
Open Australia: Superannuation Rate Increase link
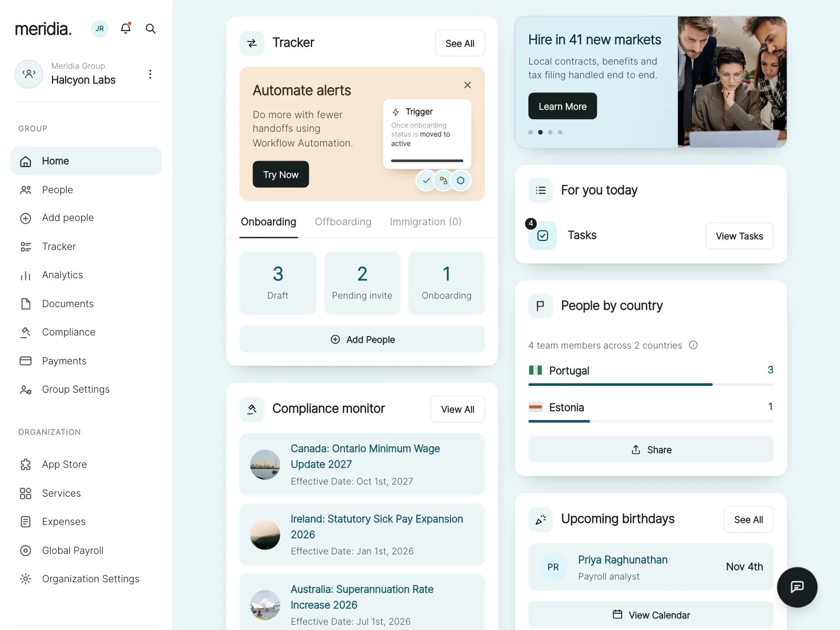[362, 597]
